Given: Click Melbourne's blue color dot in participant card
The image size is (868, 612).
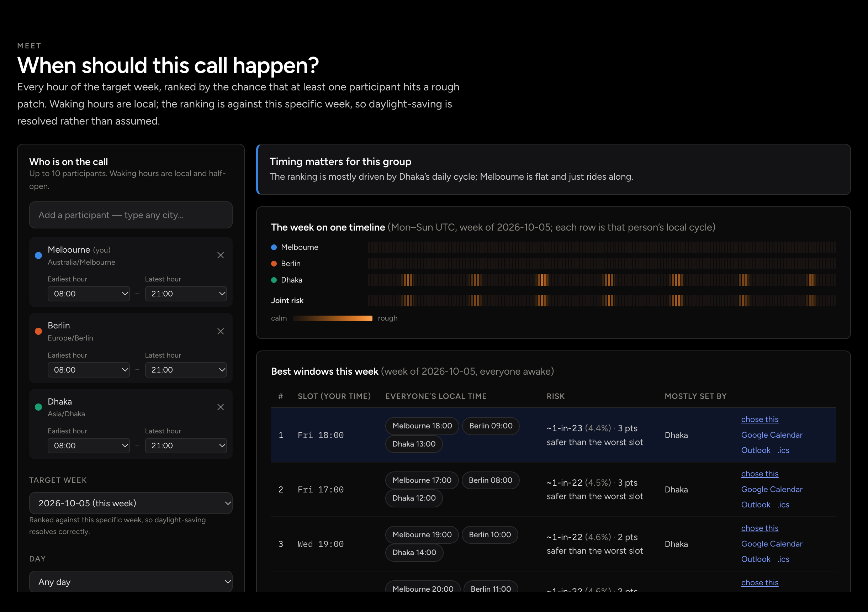Looking at the screenshot, I should 38,255.
